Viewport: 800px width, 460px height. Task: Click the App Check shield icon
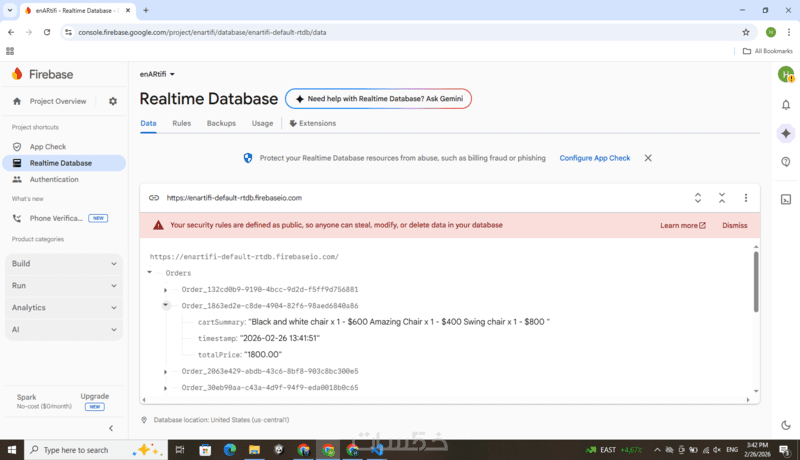click(17, 147)
